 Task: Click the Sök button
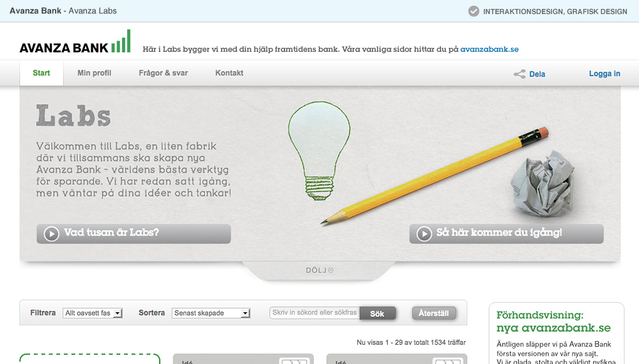pyautogui.click(x=378, y=314)
